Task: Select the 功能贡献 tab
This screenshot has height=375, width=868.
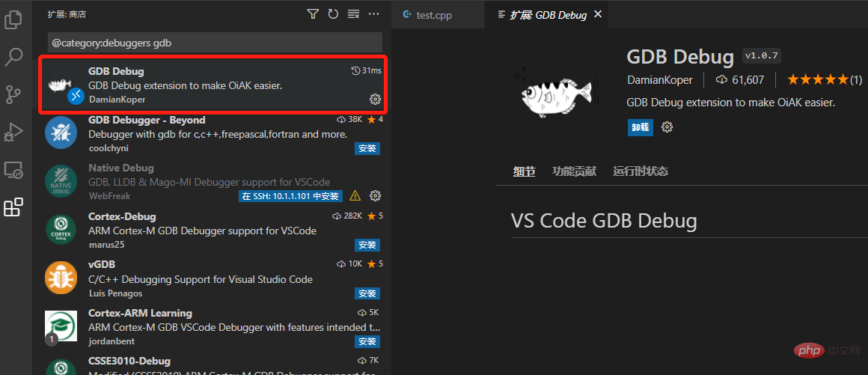Action: coord(574,171)
